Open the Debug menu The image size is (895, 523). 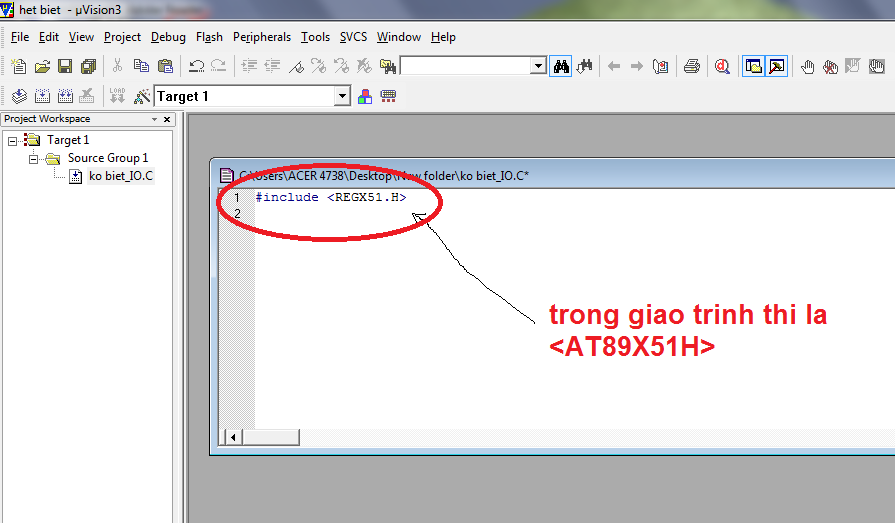coord(168,37)
